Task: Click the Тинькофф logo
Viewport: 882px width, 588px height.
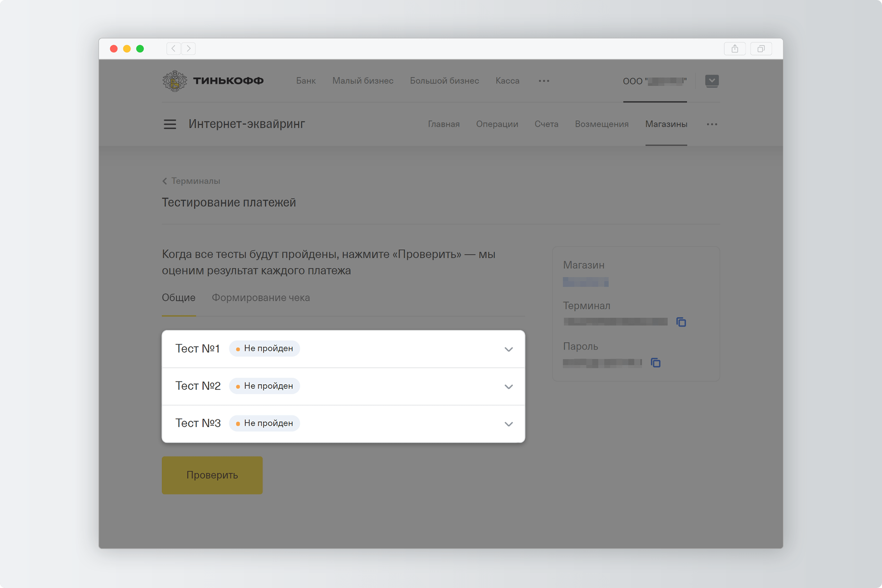Action: coord(213,81)
